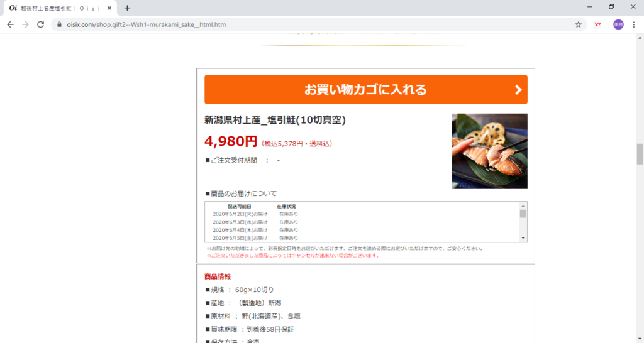Image resolution: width=644 pixels, height=343 pixels.
Task: Select the 越後村上名産塩引鮭 tab
Action: tap(60, 8)
